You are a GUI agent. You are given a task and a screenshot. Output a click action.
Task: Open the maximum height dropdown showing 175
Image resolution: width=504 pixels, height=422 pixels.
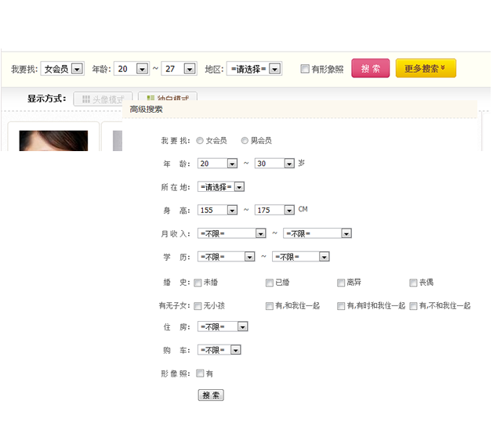pos(274,210)
